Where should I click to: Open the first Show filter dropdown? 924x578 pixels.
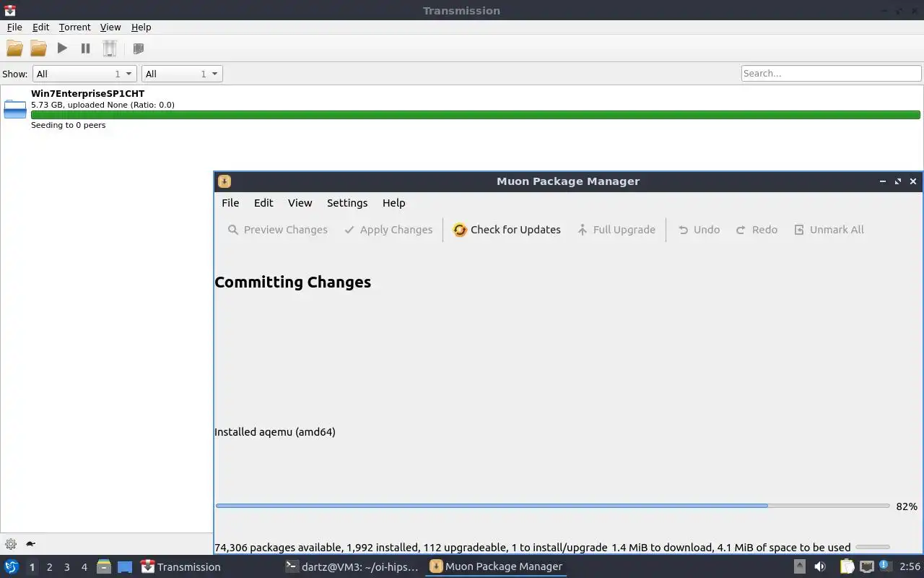[x=84, y=74]
